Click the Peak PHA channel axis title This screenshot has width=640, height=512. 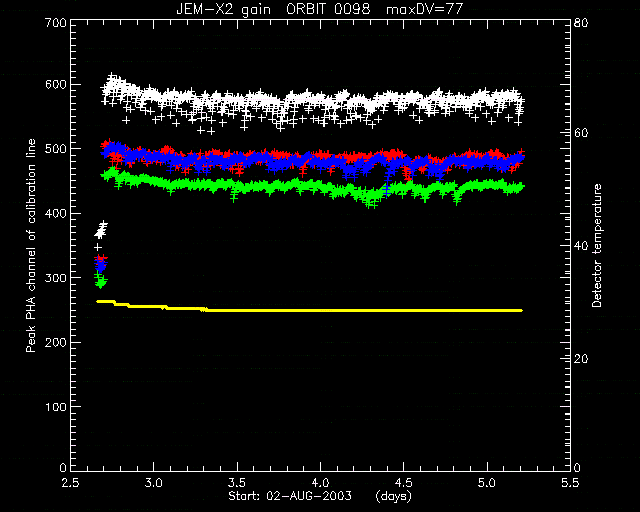click(31, 245)
